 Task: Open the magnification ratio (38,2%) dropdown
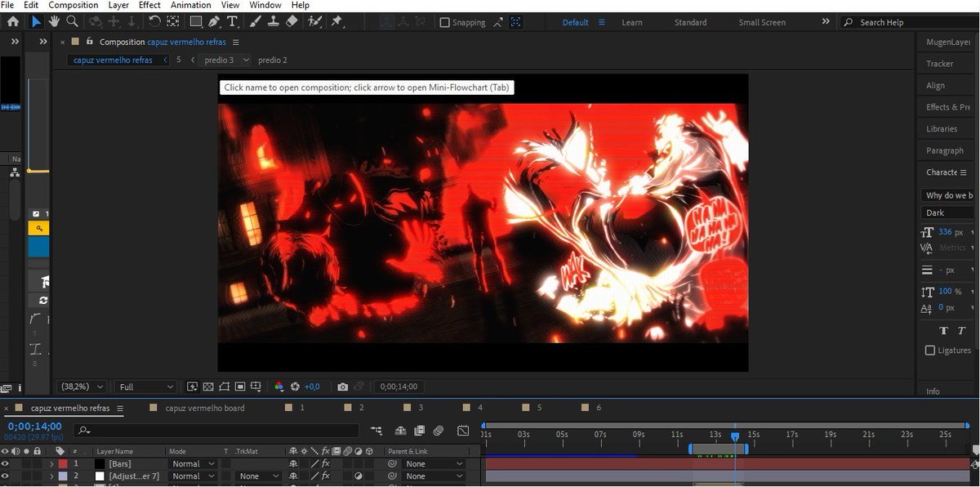pyautogui.click(x=82, y=386)
